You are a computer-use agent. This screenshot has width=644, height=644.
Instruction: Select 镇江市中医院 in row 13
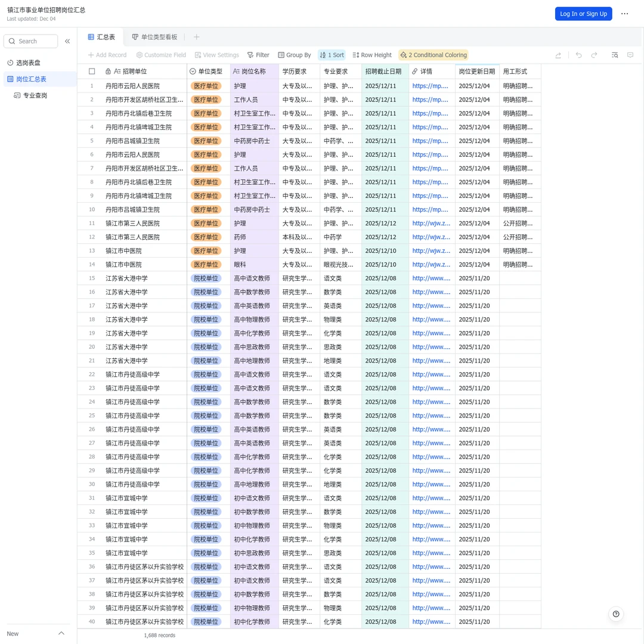point(123,251)
